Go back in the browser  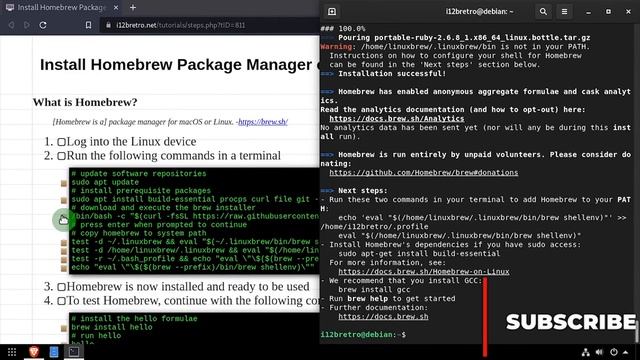click(11, 25)
